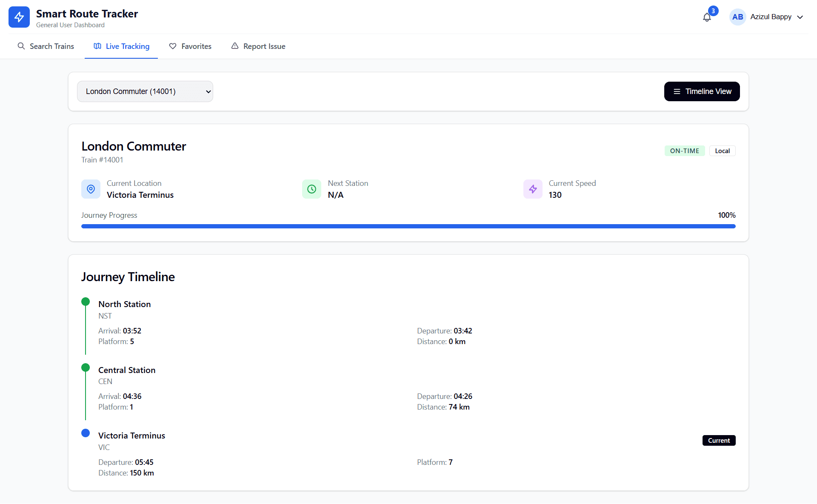
Task: Open the London Commuter (14001) train dropdown
Action: [x=145, y=91]
